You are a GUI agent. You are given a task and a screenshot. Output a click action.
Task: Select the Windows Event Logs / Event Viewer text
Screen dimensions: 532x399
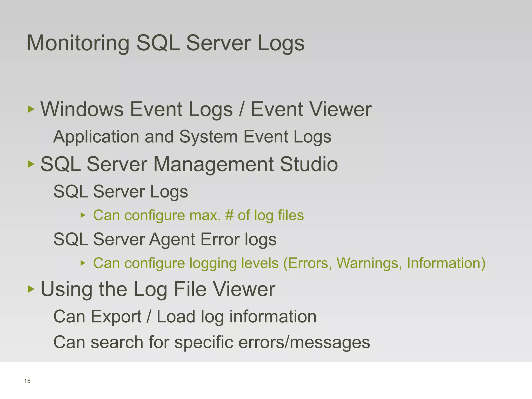(x=206, y=109)
